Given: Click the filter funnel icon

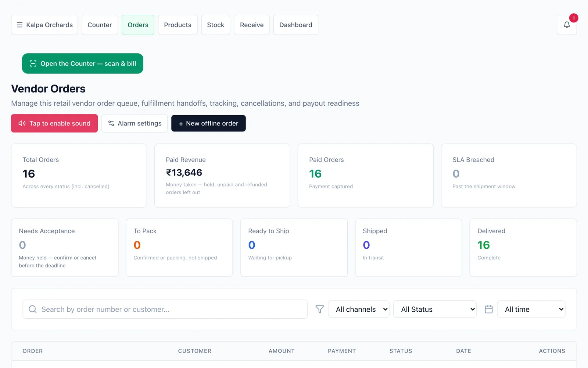Looking at the screenshot, I should (x=320, y=309).
